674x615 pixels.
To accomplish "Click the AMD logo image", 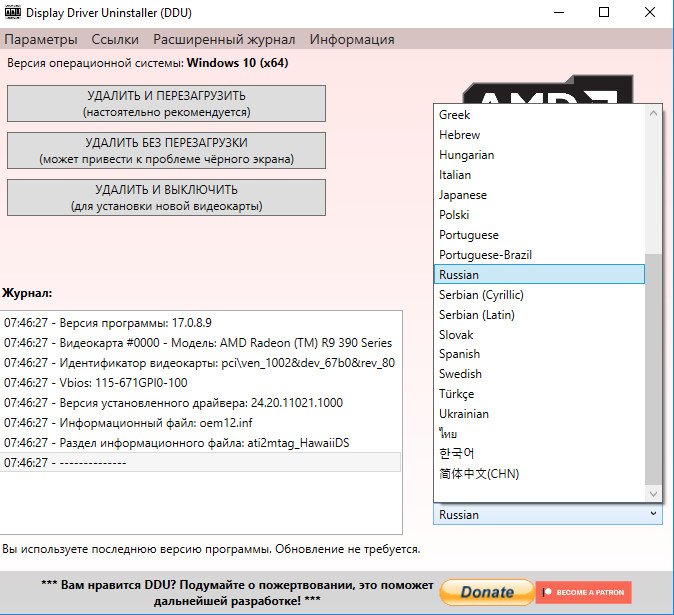I will [x=548, y=89].
